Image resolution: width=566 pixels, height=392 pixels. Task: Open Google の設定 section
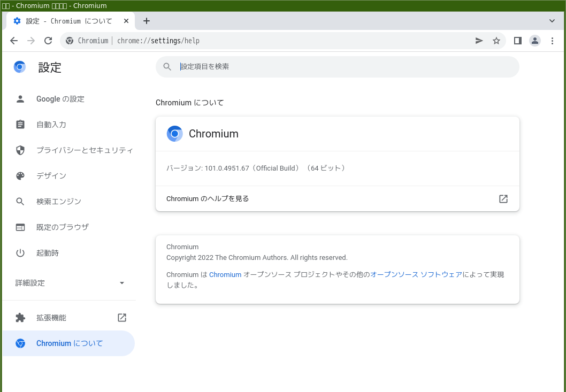tap(68, 99)
